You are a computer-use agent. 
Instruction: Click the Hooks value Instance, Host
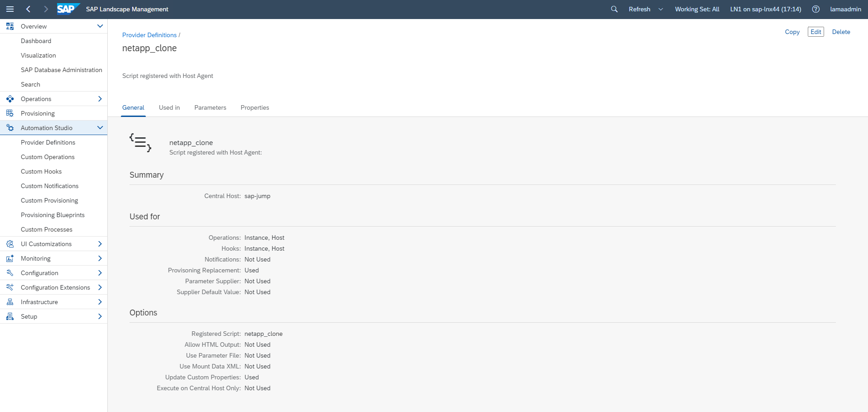(264, 248)
